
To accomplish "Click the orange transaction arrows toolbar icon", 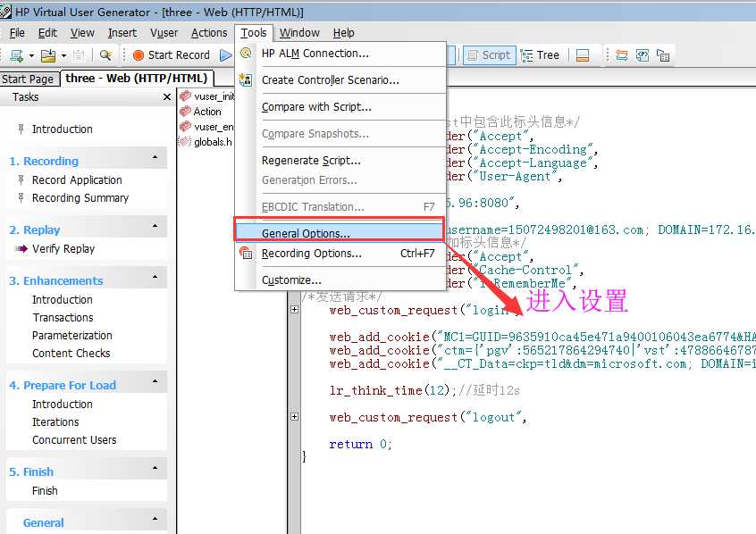I will click(x=622, y=55).
